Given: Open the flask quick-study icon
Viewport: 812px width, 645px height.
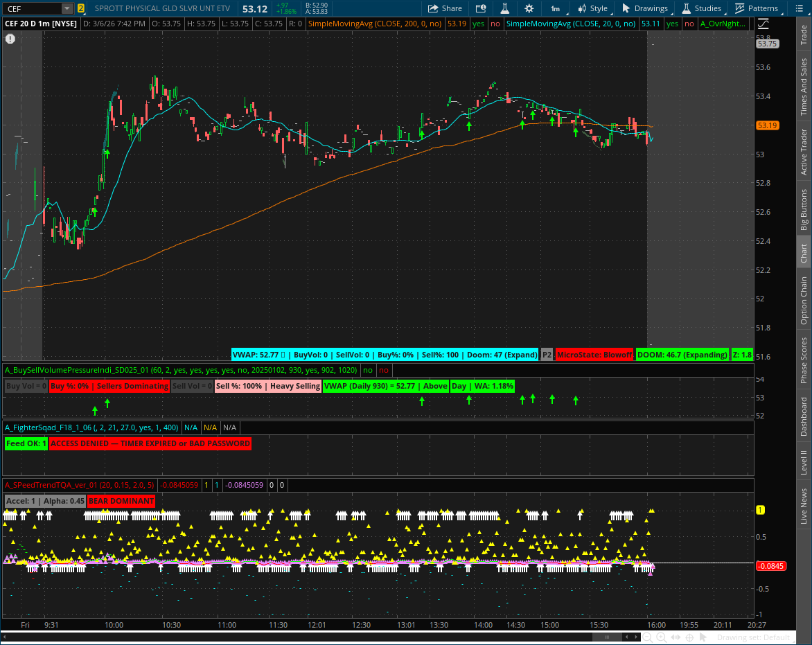Looking at the screenshot, I should pos(504,8).
